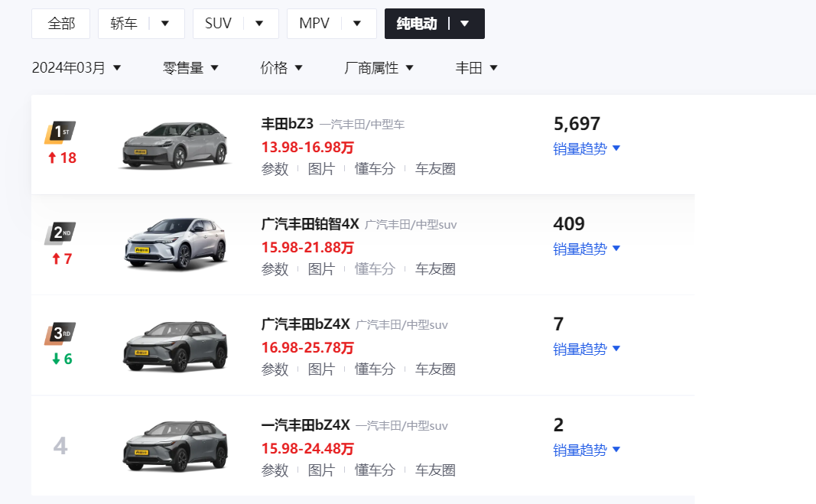Image resolution: width=816 pixels, height=504 pixels.
Task: Open the 零售量 sort dropdown
Action: (x=191, y=68)
